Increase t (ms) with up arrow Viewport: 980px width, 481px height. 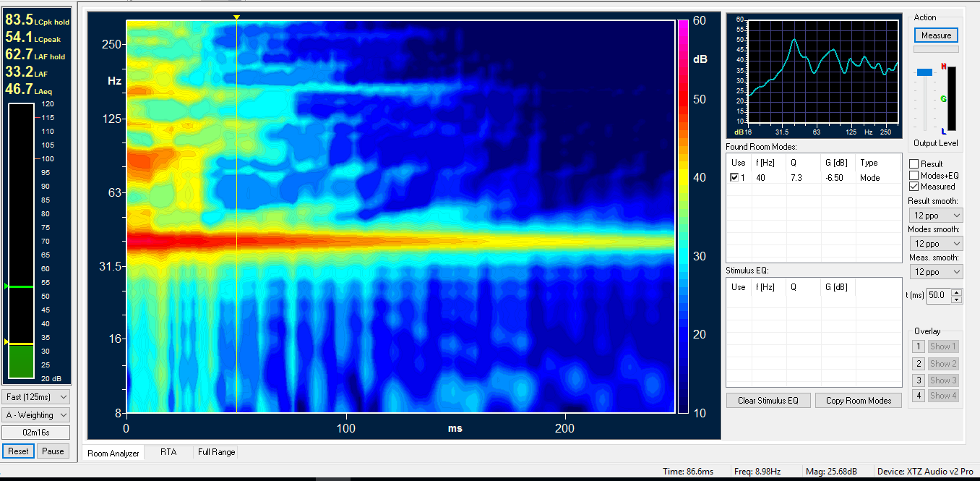957,292
